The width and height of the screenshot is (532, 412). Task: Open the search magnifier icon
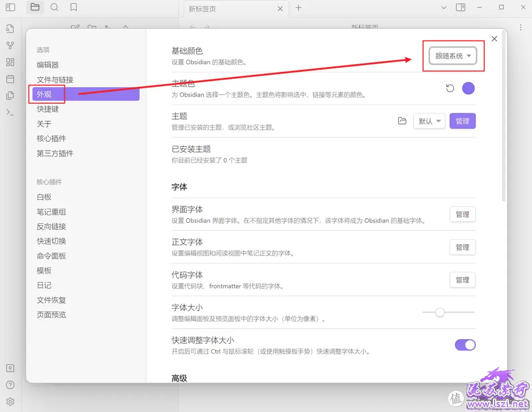tap(54, 7)
